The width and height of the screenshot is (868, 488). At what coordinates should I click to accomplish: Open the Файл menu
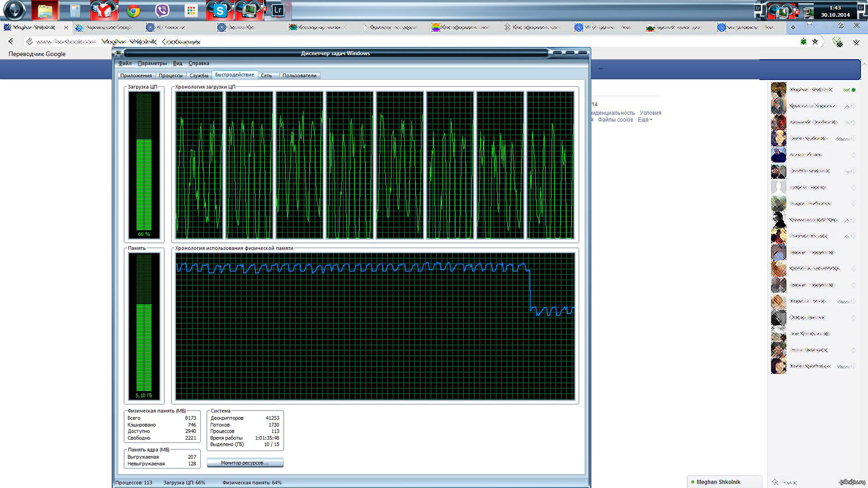pos(125,63)
